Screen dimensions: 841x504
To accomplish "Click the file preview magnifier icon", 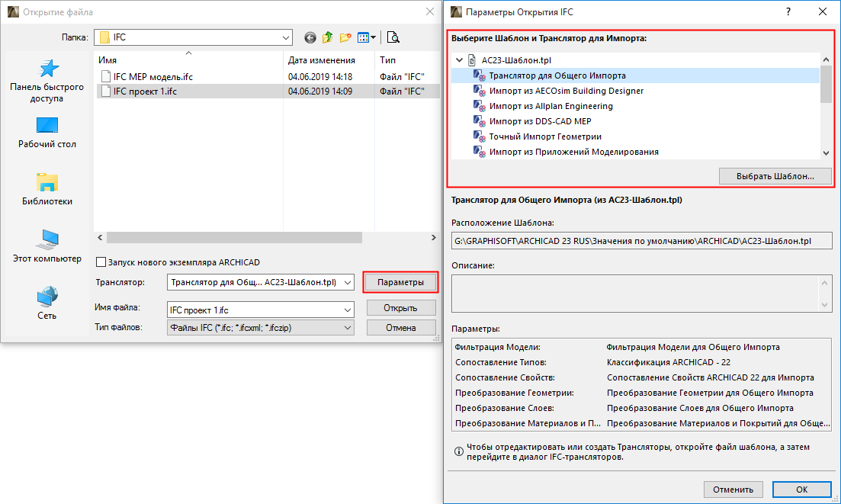I will (x=393, y=37).
